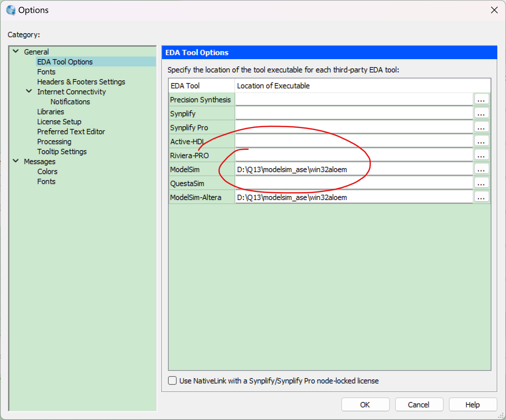Viewport: 506px width, 420px height.
Task: Select Fonts under Messages category
Action: (x=46, y=181)
